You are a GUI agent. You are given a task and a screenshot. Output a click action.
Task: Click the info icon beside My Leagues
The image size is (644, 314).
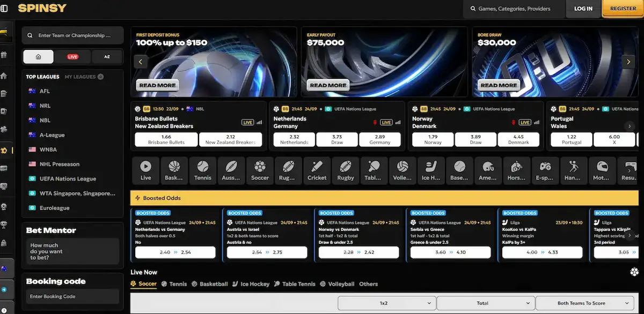pyautogui.click(x=101, y=77)
